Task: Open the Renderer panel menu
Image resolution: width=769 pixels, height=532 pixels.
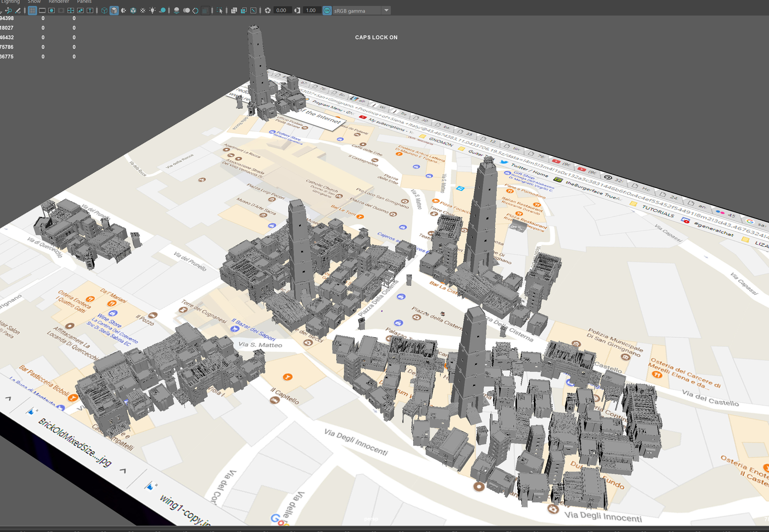Action: click(59, 2)
